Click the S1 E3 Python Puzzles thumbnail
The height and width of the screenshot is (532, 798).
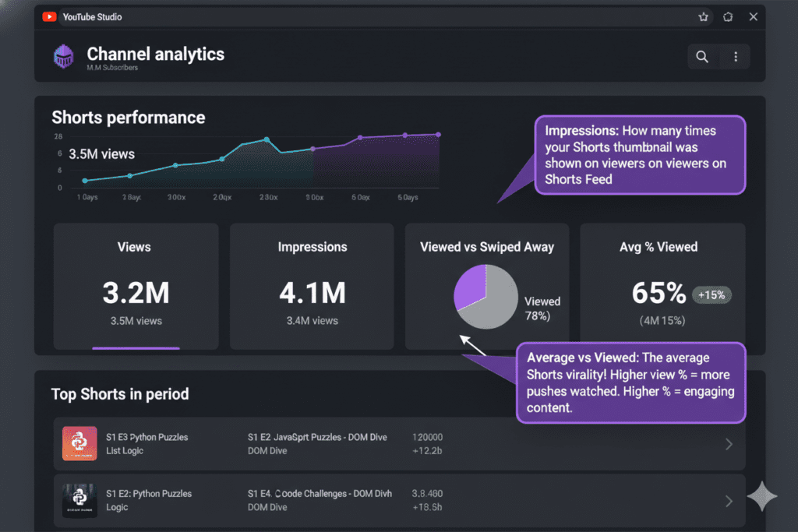(79, 443)
